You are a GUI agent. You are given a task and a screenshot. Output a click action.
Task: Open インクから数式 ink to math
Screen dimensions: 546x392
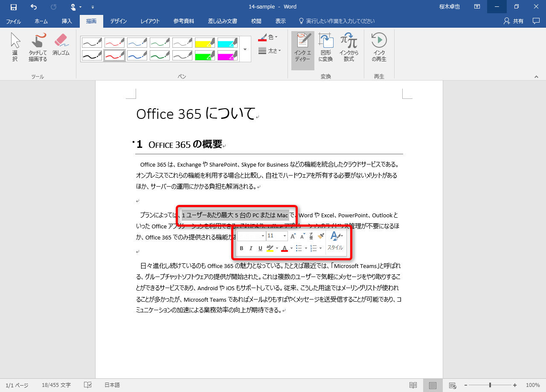[x=349, y=48]
